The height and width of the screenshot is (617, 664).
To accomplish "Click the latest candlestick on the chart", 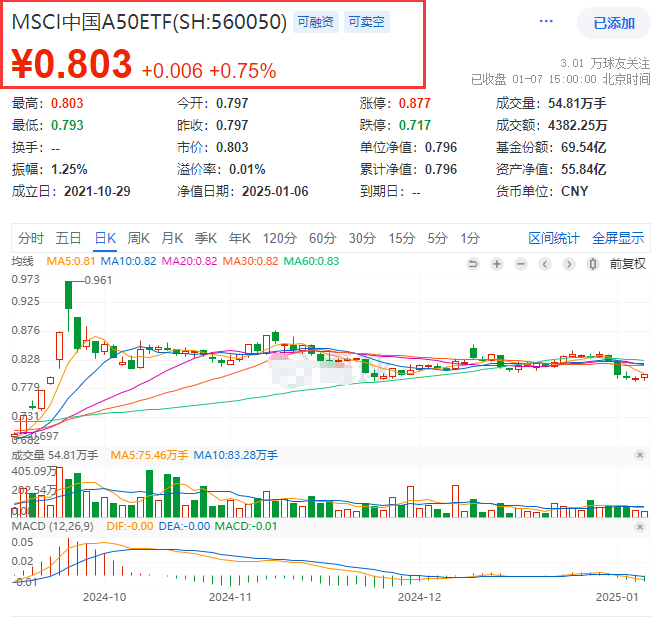I will coord(644,376).
